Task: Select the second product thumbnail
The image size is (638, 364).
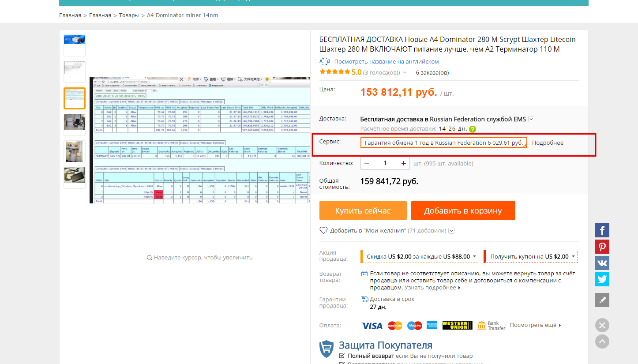Action: tap(75, 71)
